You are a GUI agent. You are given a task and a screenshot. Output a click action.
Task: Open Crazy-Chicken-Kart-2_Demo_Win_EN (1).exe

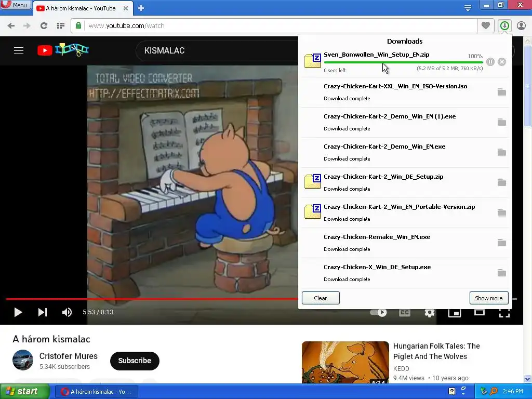pyautogui.click(x=390, y=116)
